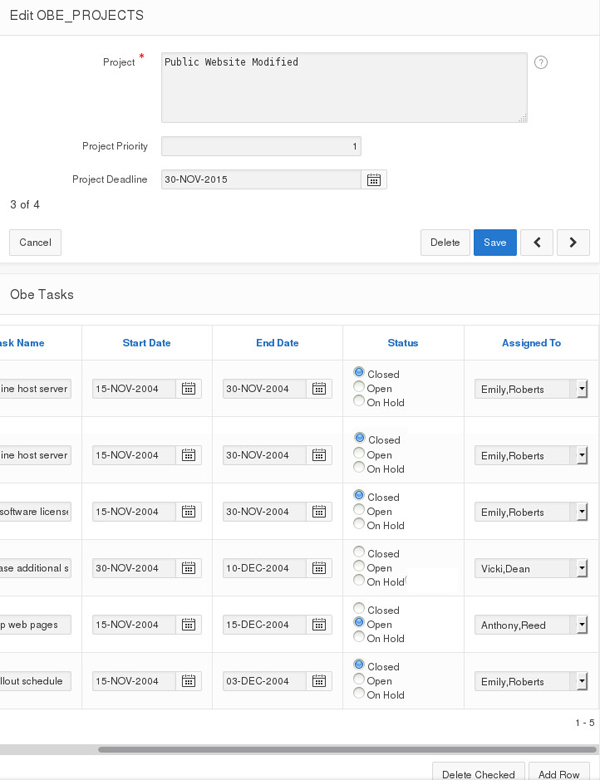The height and width of the screenshot is (780, 600).
Task: Click the help icon beside Project field
Action: [x=541, y=62]
